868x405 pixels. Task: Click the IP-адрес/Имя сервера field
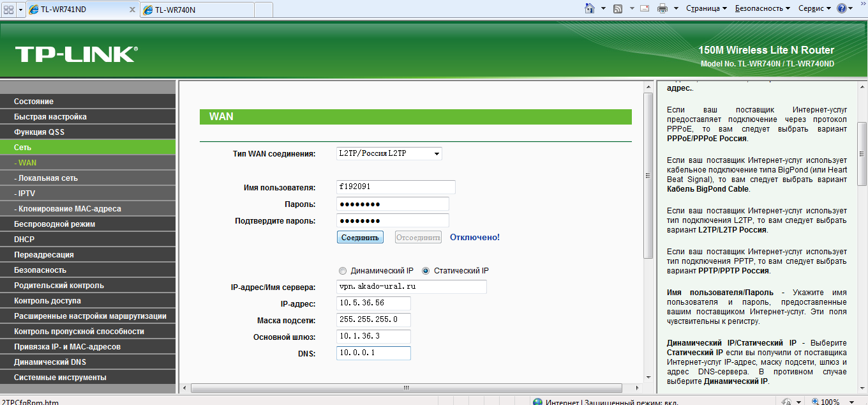(412, 287)
